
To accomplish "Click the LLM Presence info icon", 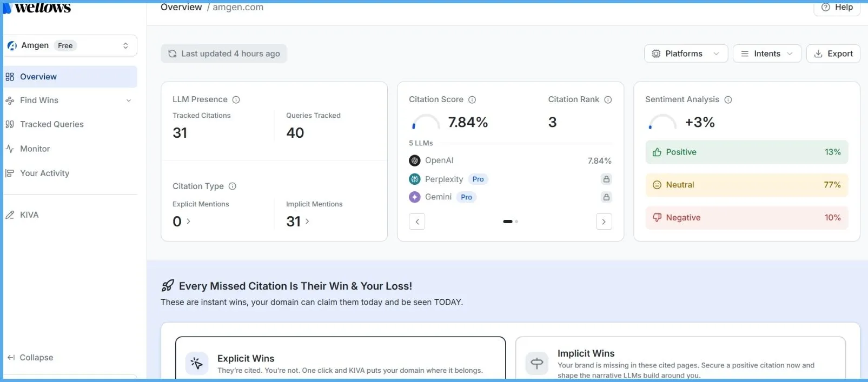I will point(236,99).
